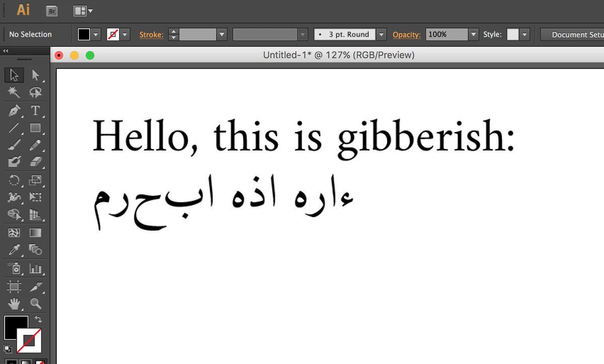This screenshot has width=604, height=364.
Task: Collapse the tools panel double arrows
Action: [x=6, y=51]
